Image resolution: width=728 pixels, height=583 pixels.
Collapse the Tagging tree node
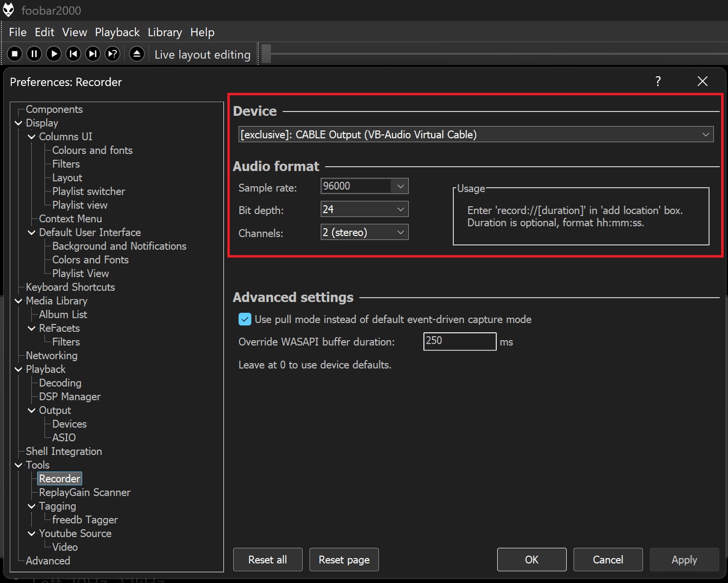coord(32,506)
